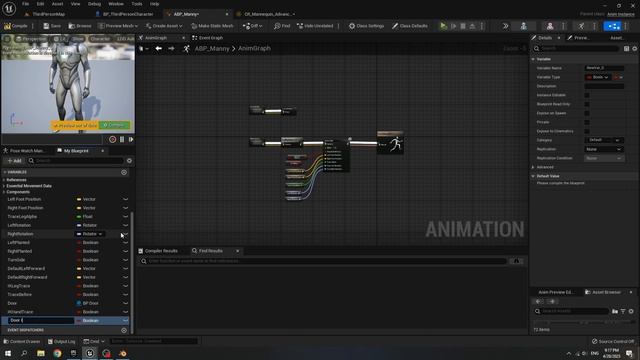
Task: Click Make Static Mesh
Action: click(212, 26)
